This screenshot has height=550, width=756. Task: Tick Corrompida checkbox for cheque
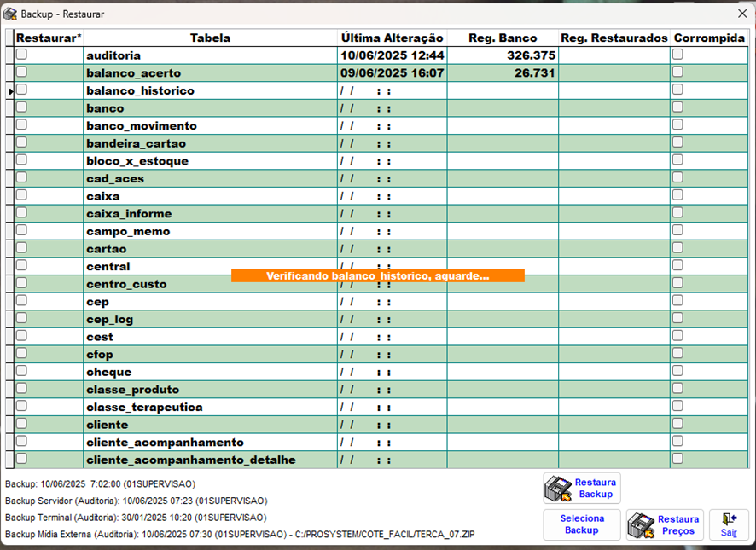[677, 371]
